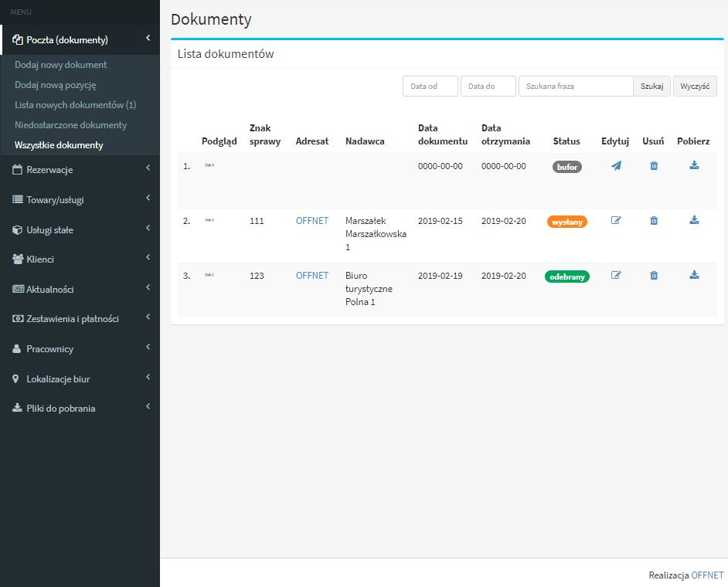Delete the odebrany document trash icon
728x587 pixels.
(x=654, y=275)
